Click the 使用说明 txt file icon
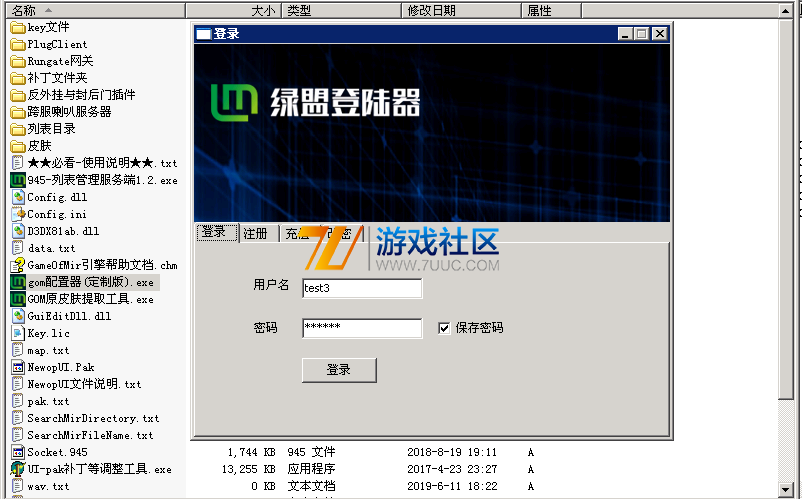Screen dimensions: 802x499 click(18, 163)
